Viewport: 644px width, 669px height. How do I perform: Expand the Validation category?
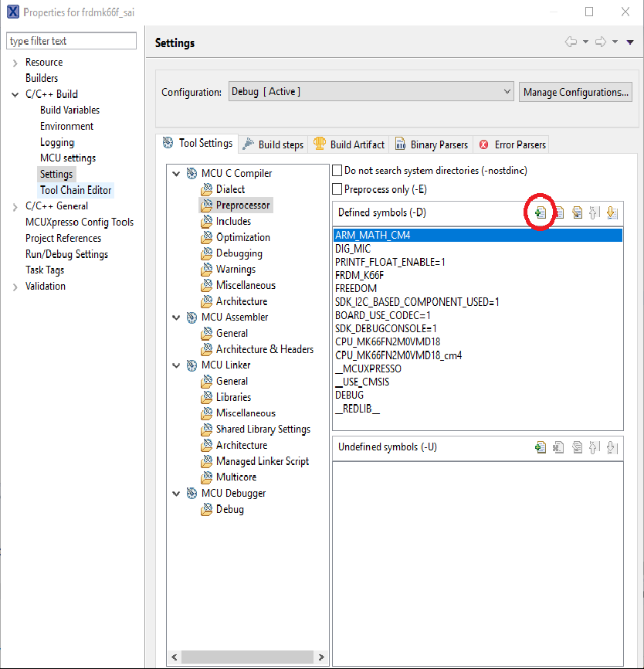click(15, 287)
